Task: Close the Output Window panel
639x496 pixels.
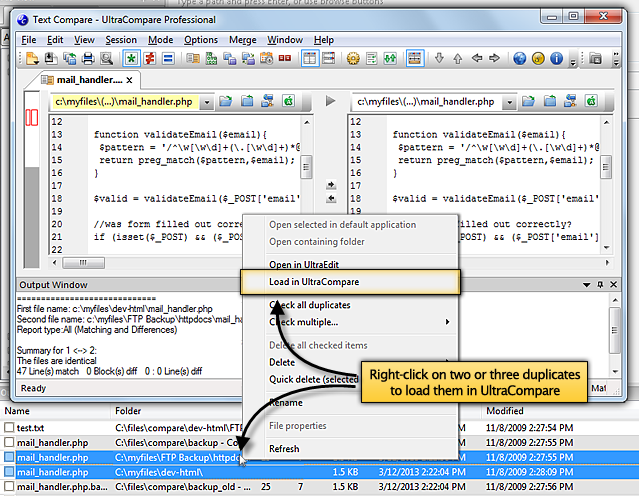Action: (x=613, y=284)
